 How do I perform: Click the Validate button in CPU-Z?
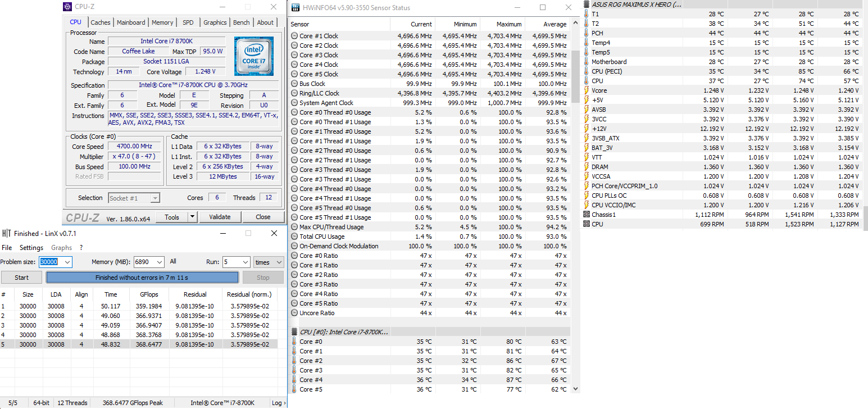pos(220,217)
